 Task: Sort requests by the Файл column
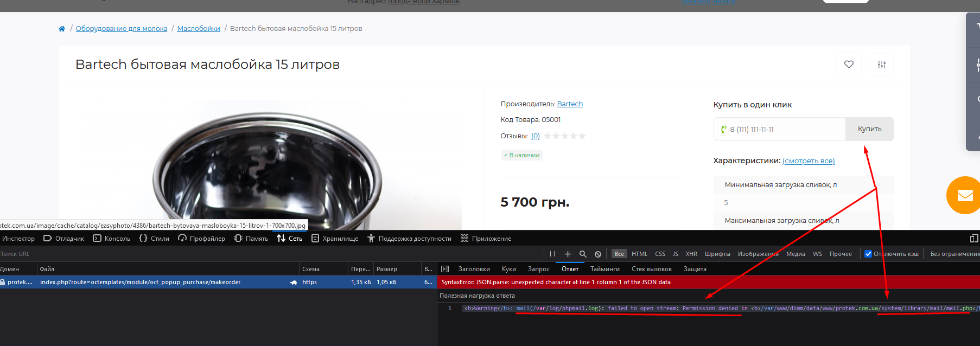pyautogui.click(x=168, y=269)
